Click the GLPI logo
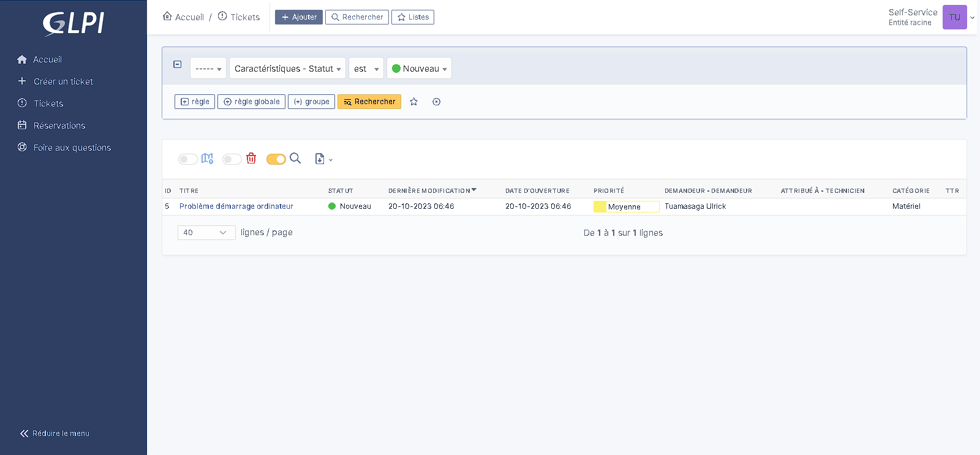The image size is (980, 455). [73, 23]
